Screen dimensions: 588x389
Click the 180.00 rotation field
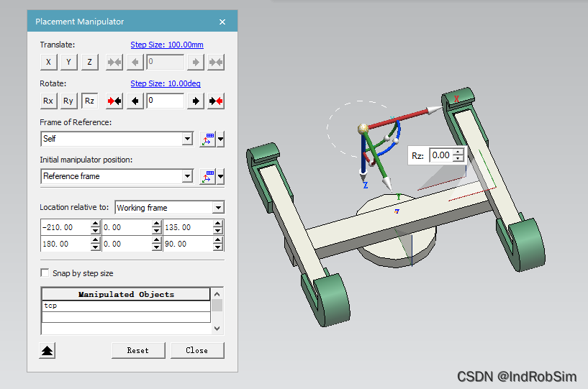point(65,244)
